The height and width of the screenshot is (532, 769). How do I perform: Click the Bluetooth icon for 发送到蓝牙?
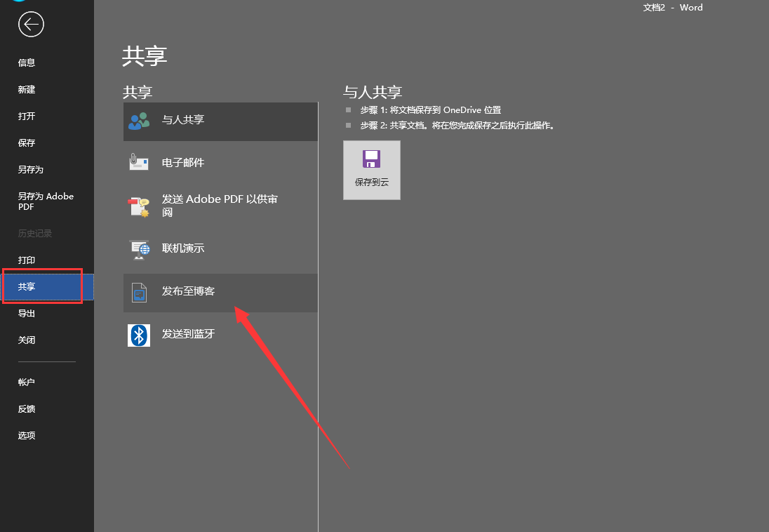coord(139,335)
